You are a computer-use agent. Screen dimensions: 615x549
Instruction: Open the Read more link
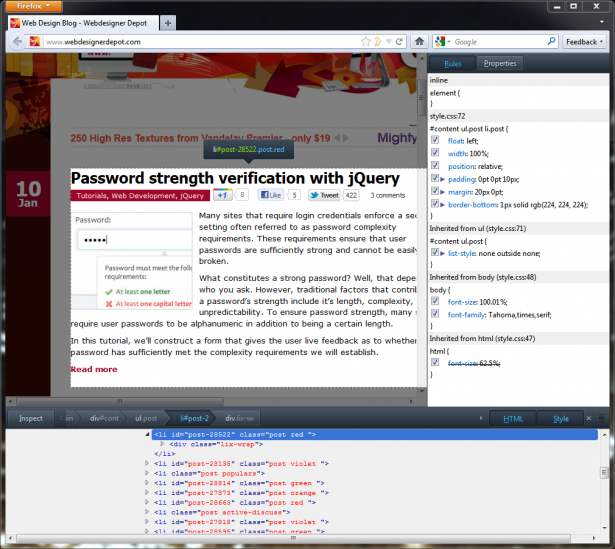pos(94,369)
